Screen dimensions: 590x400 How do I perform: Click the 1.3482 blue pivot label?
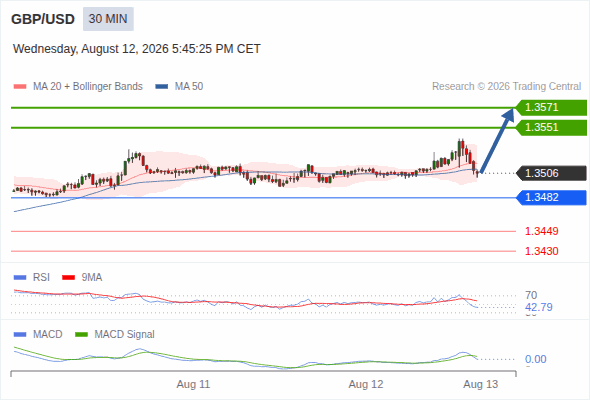point(551,198)
